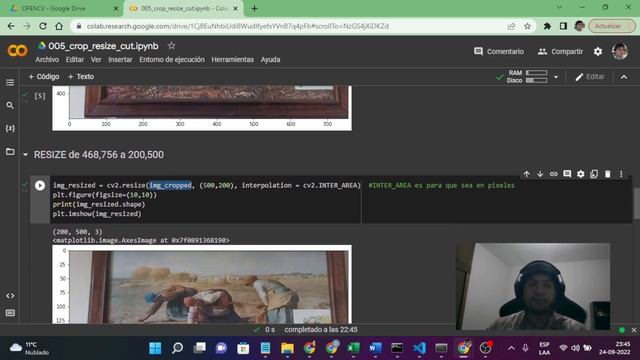
Task: Click the resized painting output image
Action: tap(202, 284)
